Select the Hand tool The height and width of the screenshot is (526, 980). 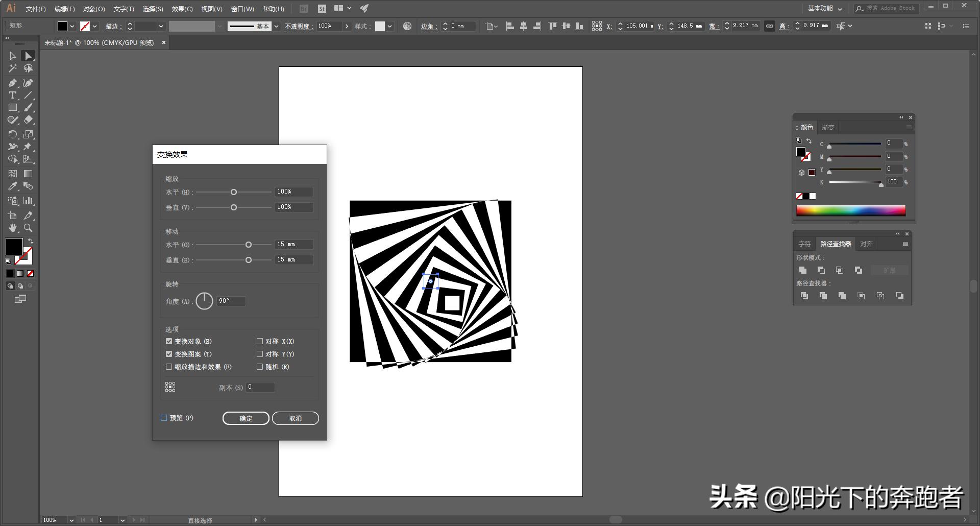[x=13, y=228]
